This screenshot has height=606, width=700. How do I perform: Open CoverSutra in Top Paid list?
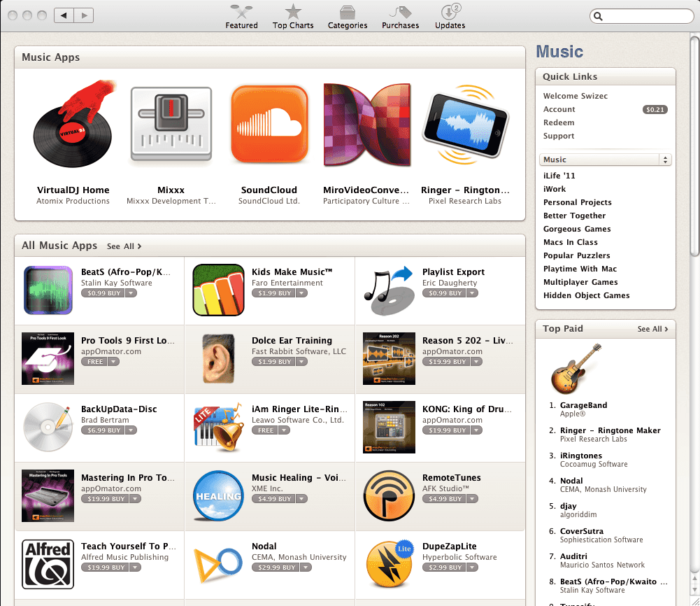[x=582, y=531]
